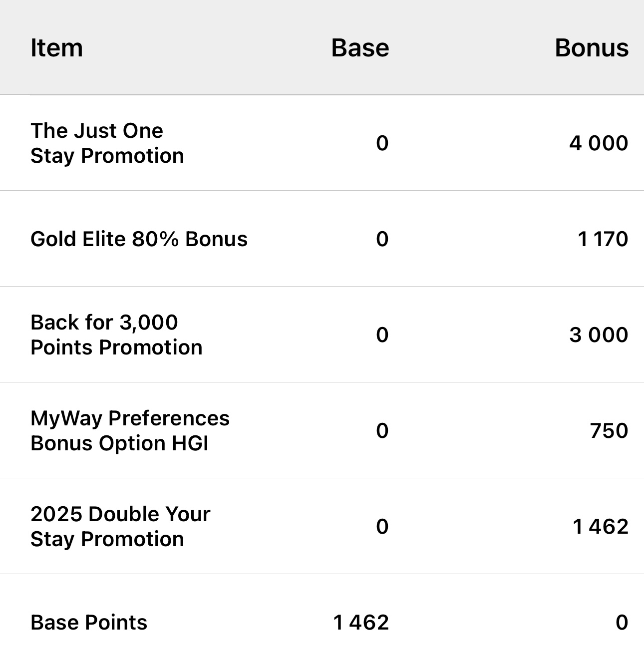This screenshot has height=665, width=644.
Task: Select the Gold Elite 80% Bonus label
Action: pyautogui.click(x=139, y=239)
